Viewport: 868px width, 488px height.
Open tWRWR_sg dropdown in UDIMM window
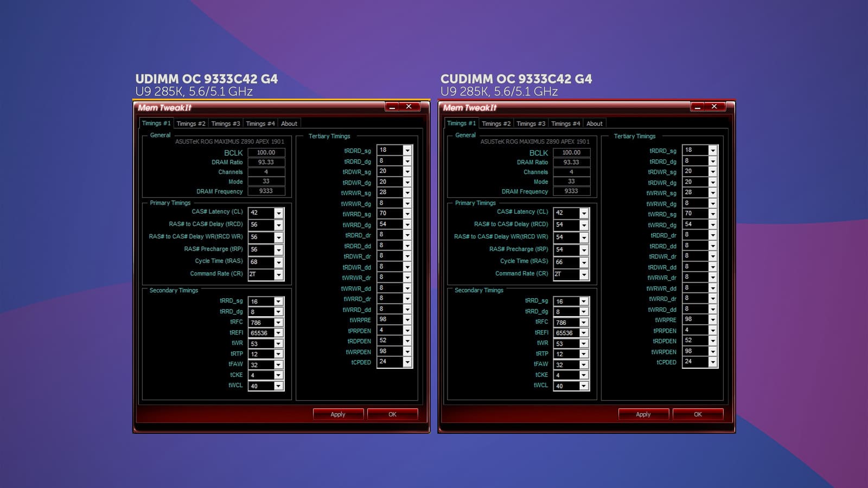click(407, 192)
